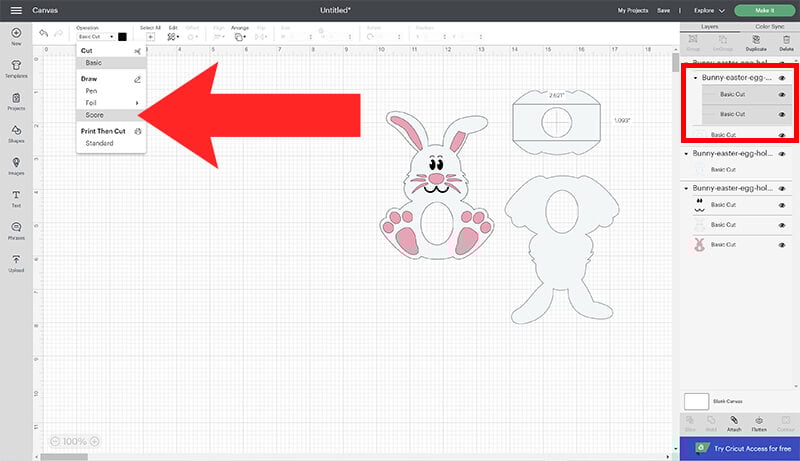This screenshot has width=800, height=461.
Task: Toggle eye of first highlighted Basic Cut sublayer
Action: (x=782, y=95)
